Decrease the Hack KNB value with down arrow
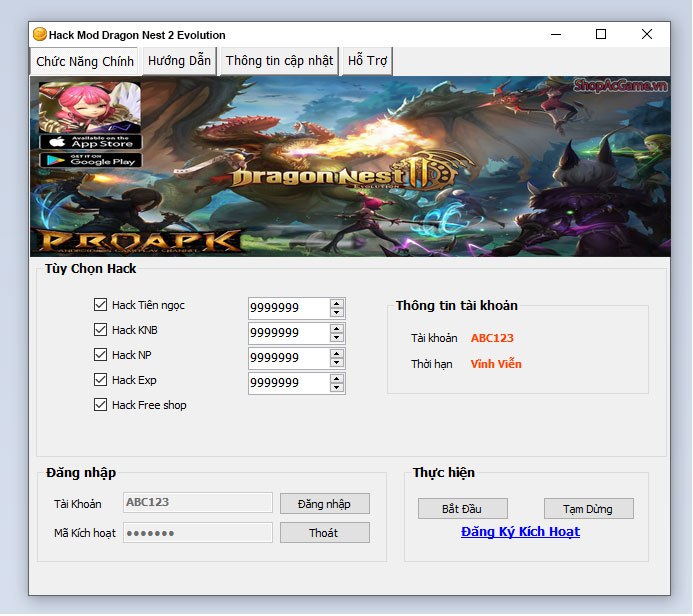The image size is (693, 616). 337,338
